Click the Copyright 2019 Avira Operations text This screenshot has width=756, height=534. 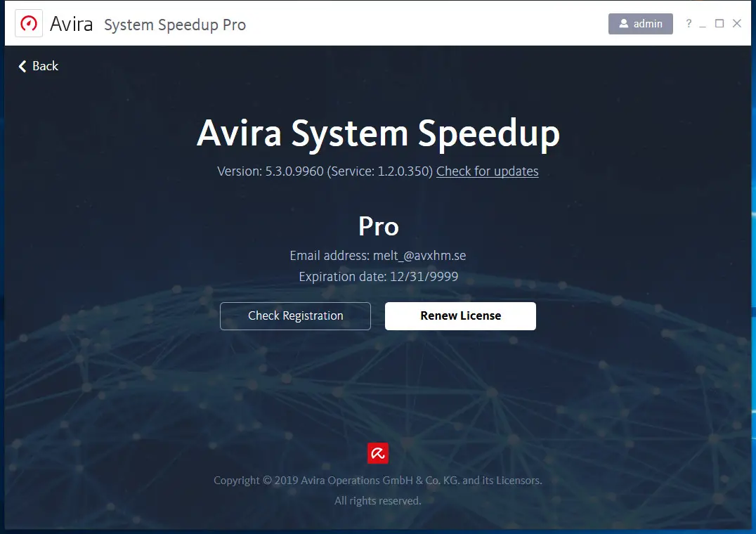tap(378, 481)
